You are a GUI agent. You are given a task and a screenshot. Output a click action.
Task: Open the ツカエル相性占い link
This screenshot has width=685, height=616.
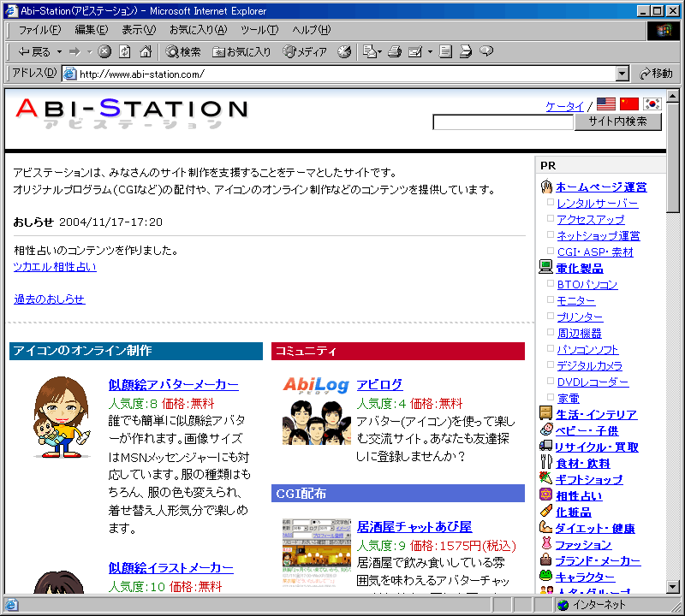point(55,267)
